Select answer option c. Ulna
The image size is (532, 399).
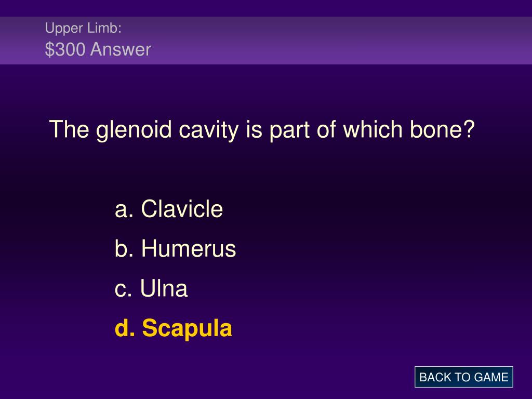pyautogui.click(x=151, y=288)
